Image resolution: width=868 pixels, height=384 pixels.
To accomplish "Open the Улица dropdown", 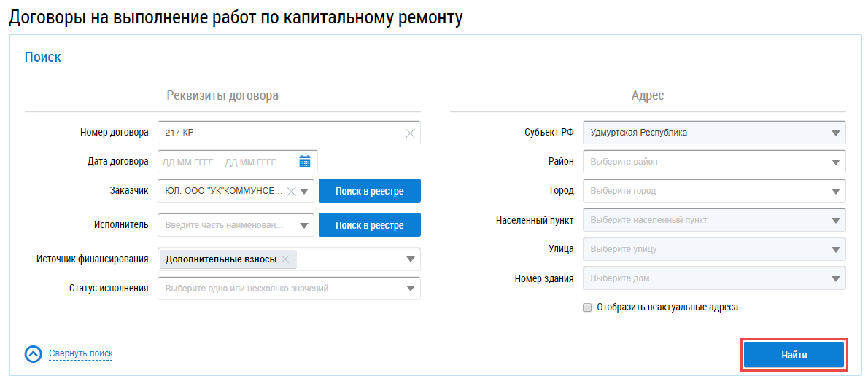I will coord(835,249).
